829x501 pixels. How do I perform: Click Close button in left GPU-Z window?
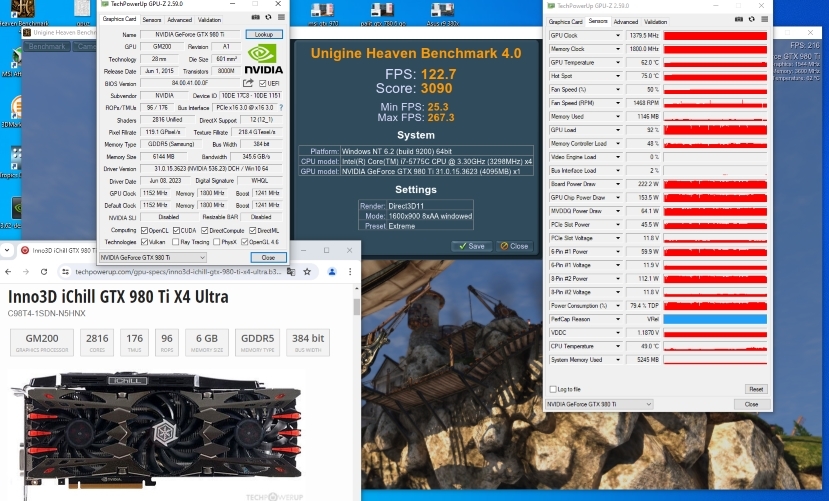[x=269, y=257]
